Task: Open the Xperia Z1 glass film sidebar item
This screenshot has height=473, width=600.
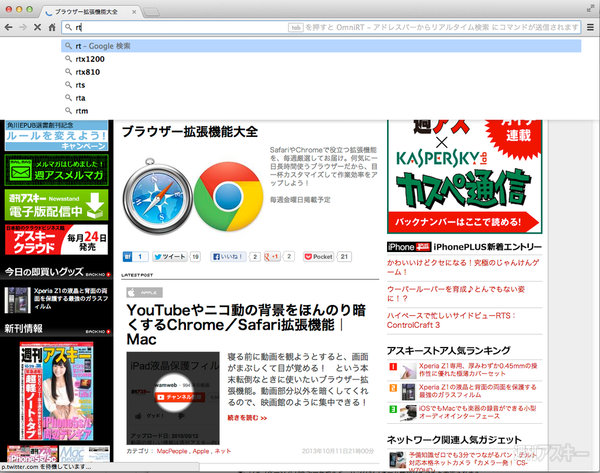Action: 56,299
